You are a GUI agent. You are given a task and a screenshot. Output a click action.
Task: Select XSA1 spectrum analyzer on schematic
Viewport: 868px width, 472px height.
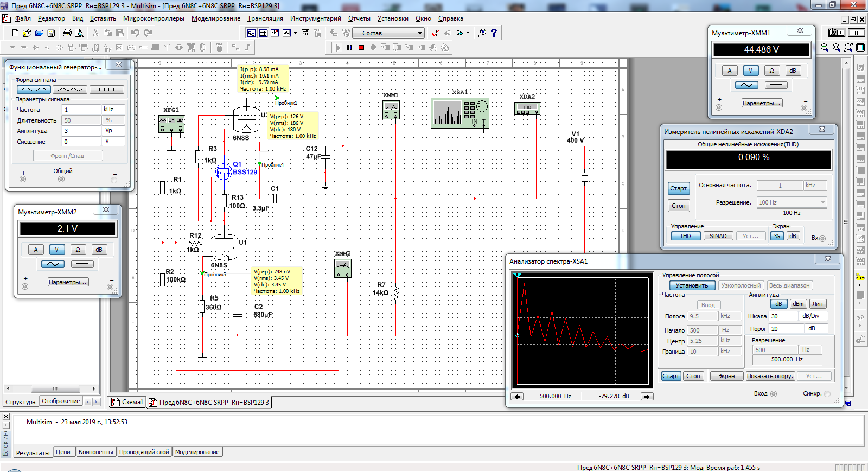pyautogui.click(x=460, y=113)
